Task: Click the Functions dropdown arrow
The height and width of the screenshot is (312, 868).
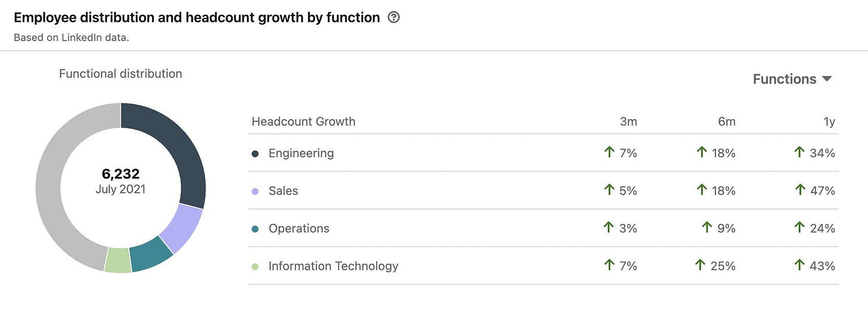Action: tap(826, 79)
